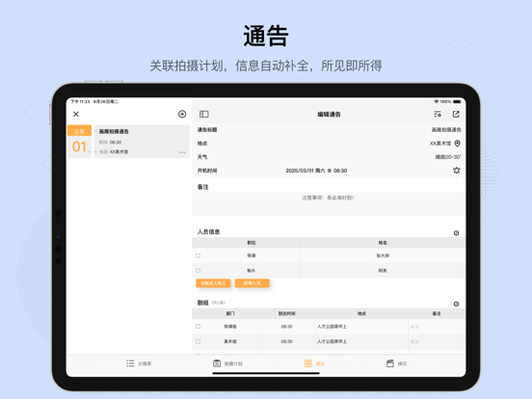Add a new notice with the plus icon
The width and height of the screenshot is (532, 399).
182,115
